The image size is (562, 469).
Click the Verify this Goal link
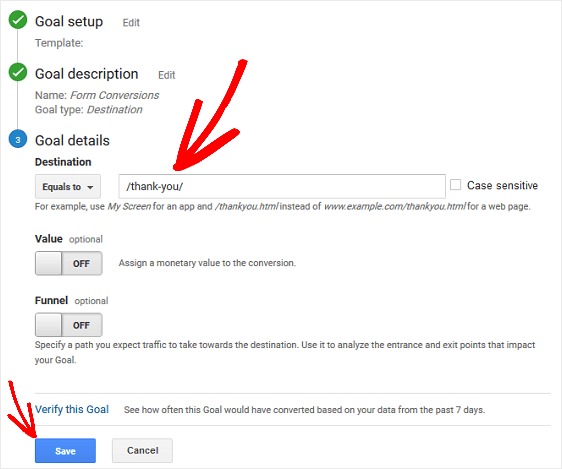coord(72,409)
